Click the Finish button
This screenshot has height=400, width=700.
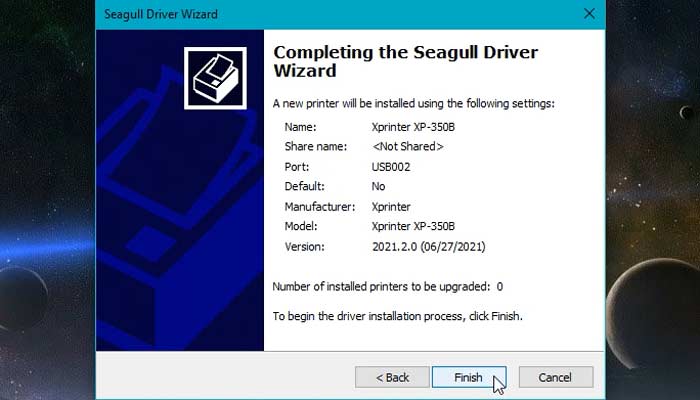click(469, 377)
